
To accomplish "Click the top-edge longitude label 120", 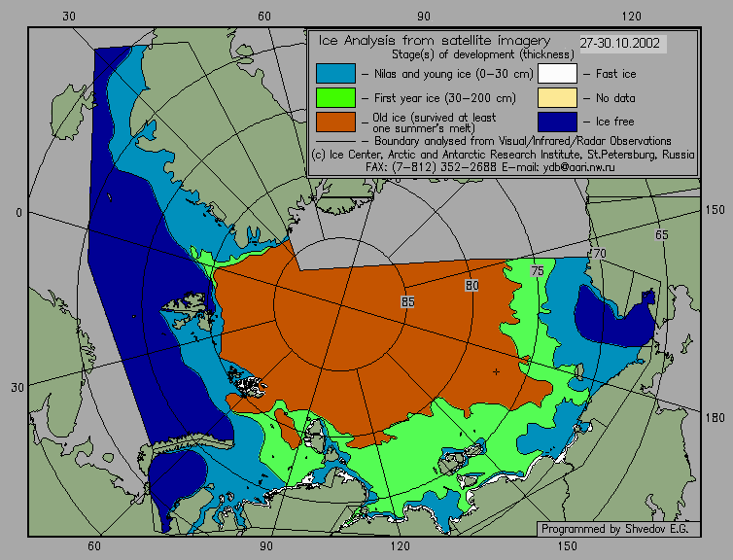I will tap(632, 17).
